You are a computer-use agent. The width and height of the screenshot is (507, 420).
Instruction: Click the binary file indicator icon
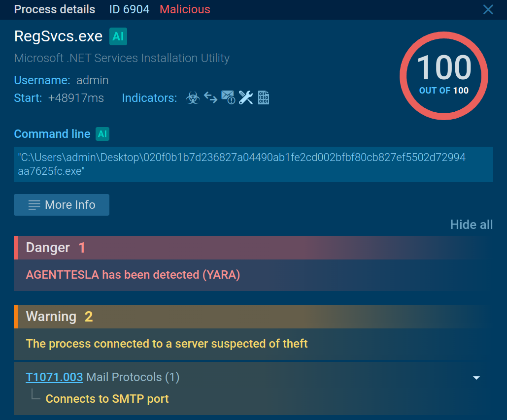(264, 97)
